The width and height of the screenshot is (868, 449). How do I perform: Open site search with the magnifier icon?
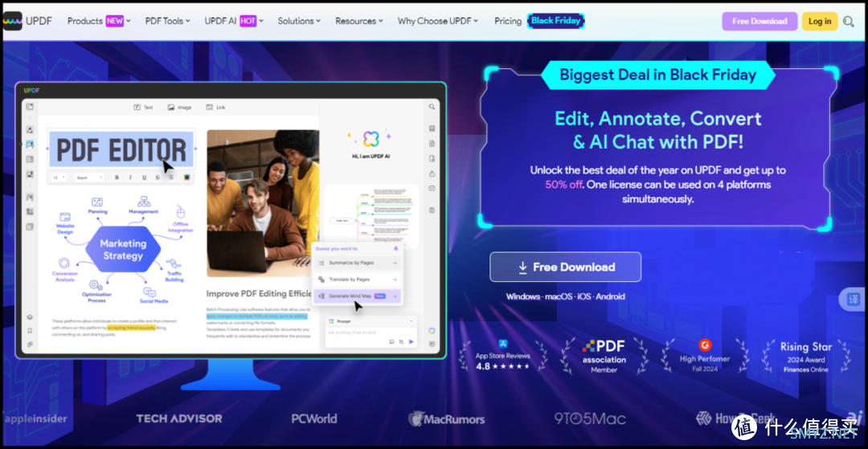pos(849,22)
